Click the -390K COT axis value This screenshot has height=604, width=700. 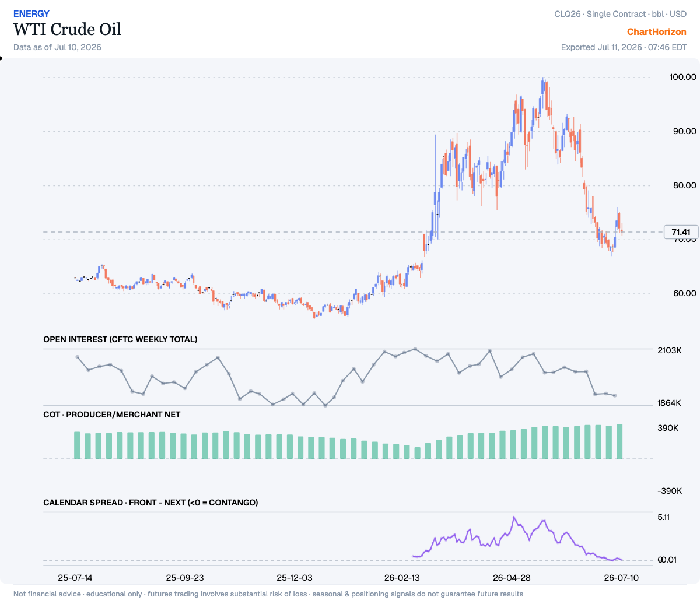pyautogui.click(x=670, y=491)
